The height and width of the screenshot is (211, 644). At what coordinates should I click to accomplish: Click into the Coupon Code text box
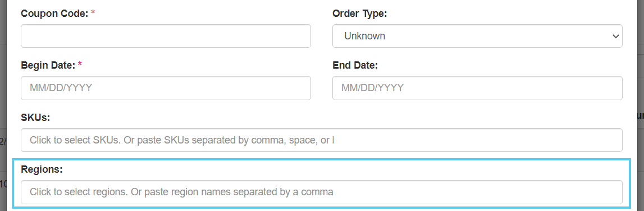click(166, 36)
